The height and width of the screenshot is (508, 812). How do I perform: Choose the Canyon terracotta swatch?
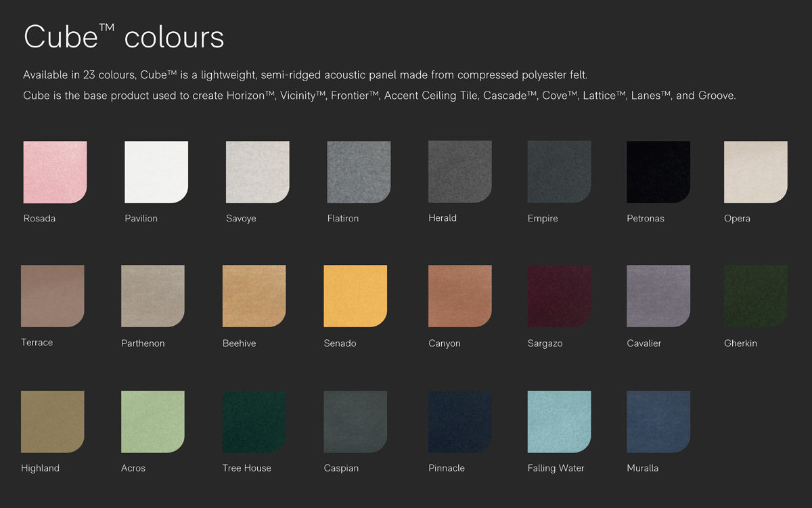click(x=460, y=296)
